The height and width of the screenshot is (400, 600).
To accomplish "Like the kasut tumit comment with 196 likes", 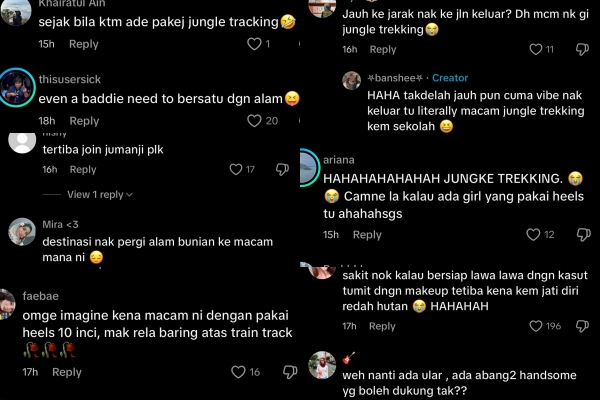I will 536,326.
